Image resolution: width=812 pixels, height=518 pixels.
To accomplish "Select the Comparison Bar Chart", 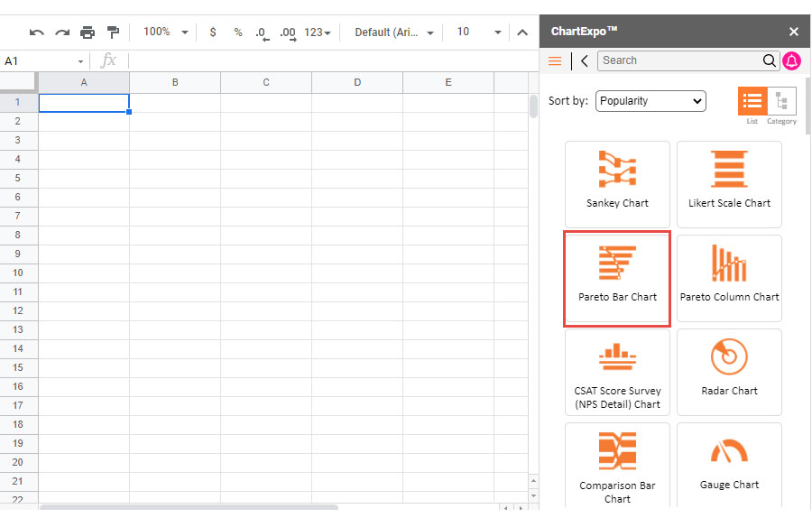I will pos(617,465).
